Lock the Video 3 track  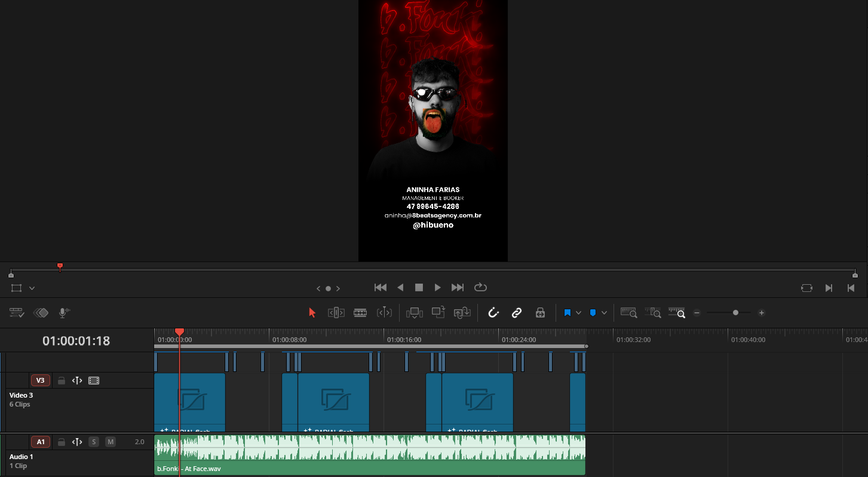[61, 380]
